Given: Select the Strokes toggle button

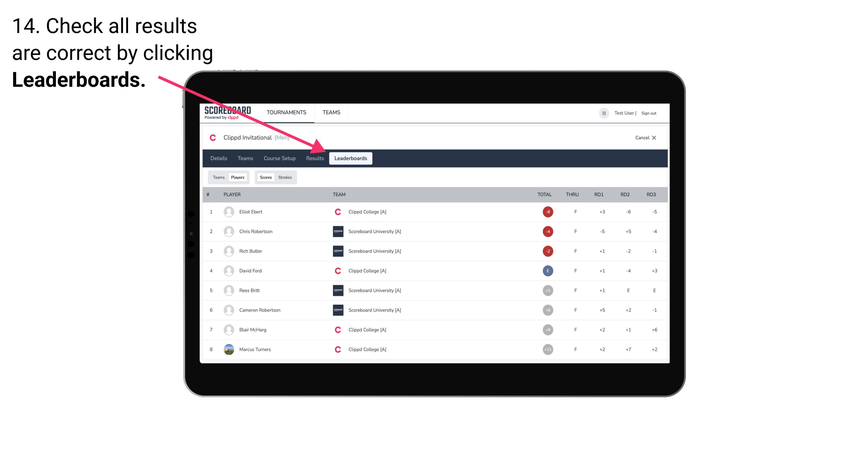Looking at the screenshot, I should click(285, 177).
